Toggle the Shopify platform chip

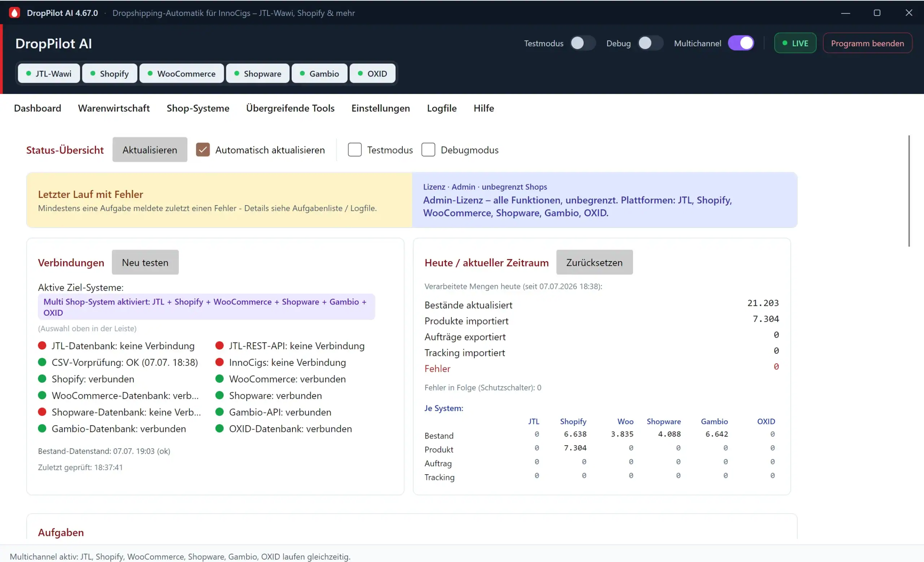[109, 74]
